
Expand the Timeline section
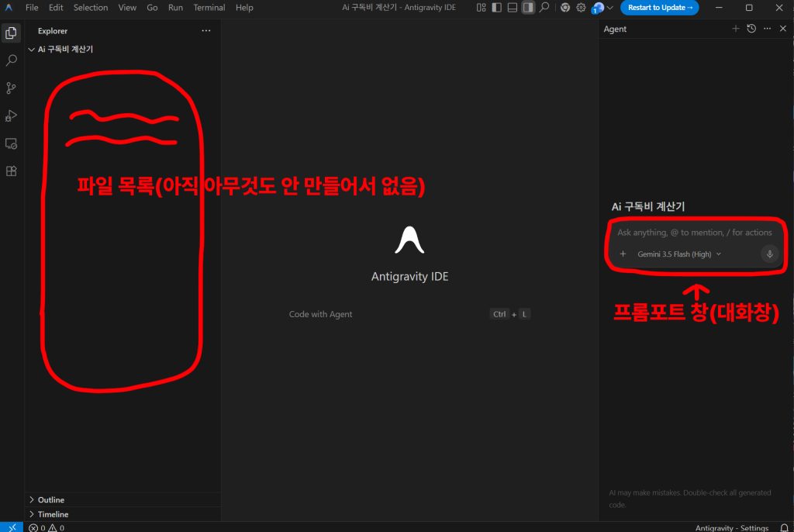coord(123,514)
